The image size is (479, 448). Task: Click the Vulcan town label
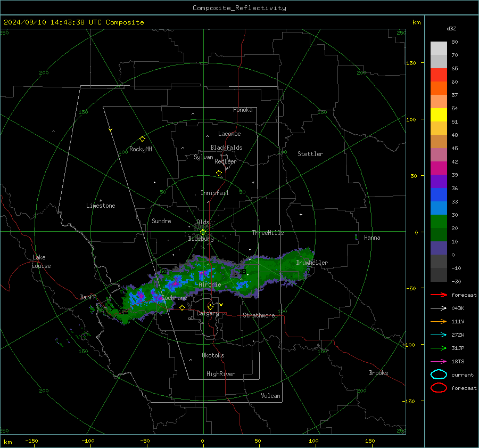270,396
